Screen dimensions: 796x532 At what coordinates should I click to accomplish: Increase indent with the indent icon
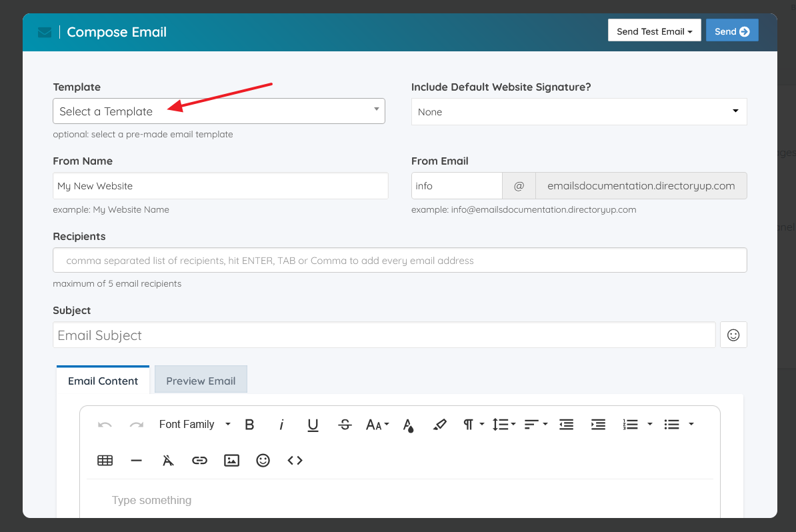(x=598, y=425)
